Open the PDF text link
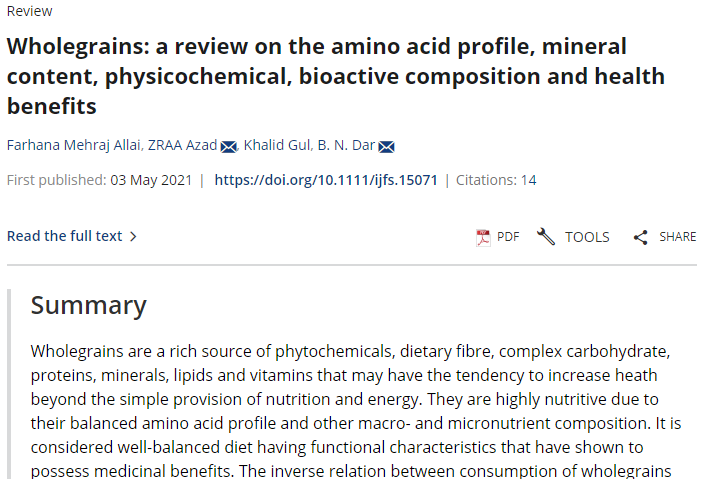 508,237
